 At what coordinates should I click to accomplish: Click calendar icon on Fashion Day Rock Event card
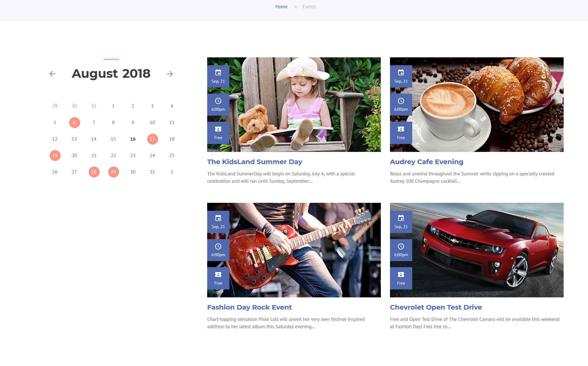(x=218, y=218)
